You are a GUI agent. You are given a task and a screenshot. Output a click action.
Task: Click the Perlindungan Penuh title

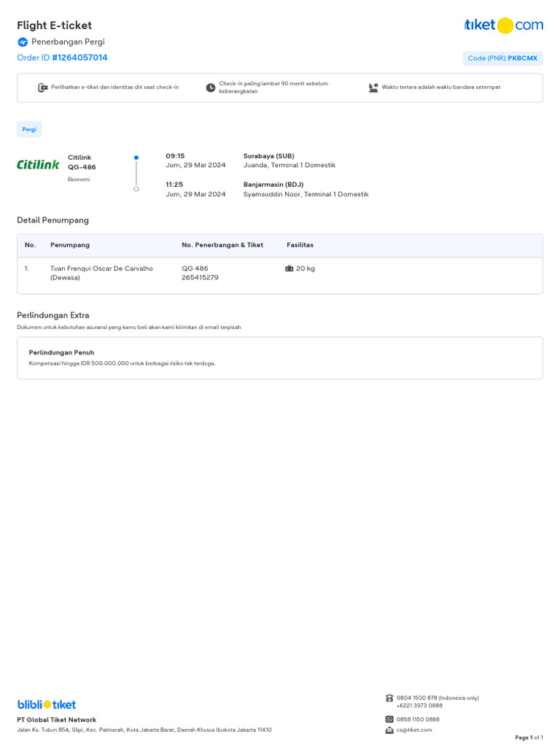coord(61,352)
